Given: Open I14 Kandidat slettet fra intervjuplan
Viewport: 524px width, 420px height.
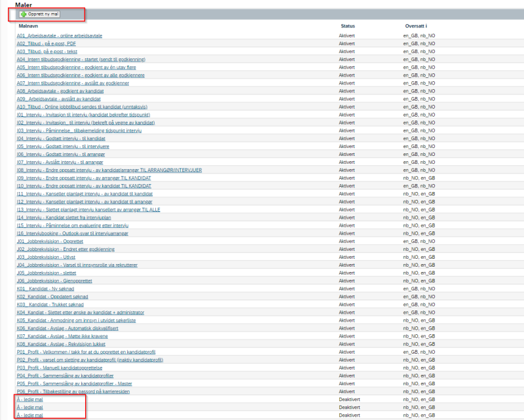Looking at the screenshot, I should click(x=64, y=218).
